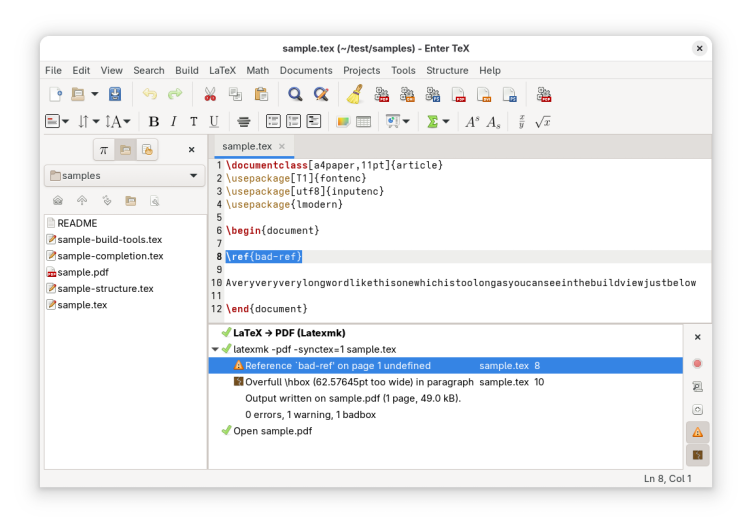This screenshot has height=531, width=752.
Task: Switch side panel to symbols (pi) view
Action: click(x=103, y=149)
